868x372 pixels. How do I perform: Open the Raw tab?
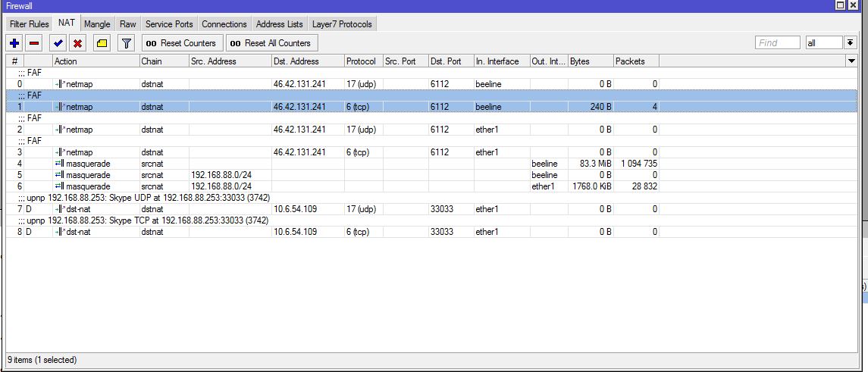128,24
